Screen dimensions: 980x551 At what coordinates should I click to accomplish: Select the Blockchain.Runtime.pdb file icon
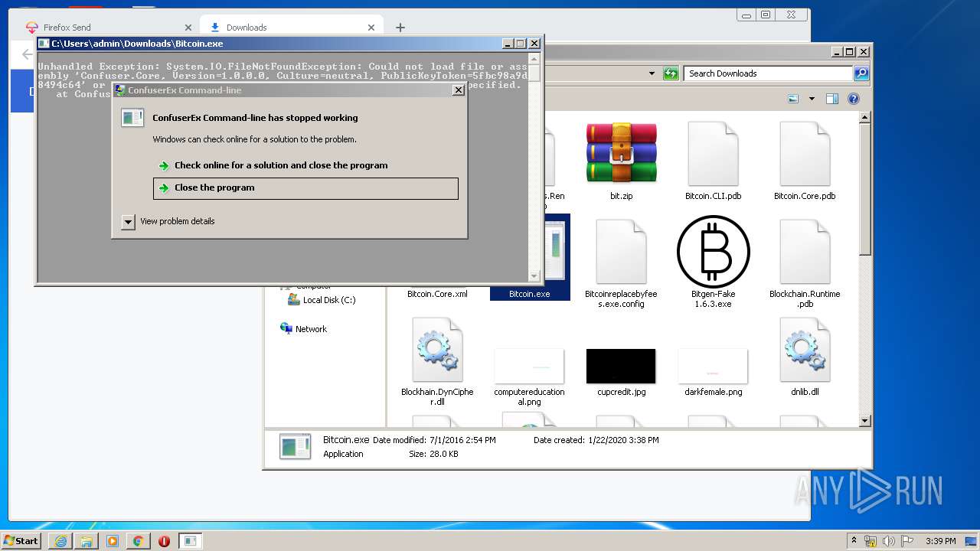pyautogui.click(x=805, y=252)
